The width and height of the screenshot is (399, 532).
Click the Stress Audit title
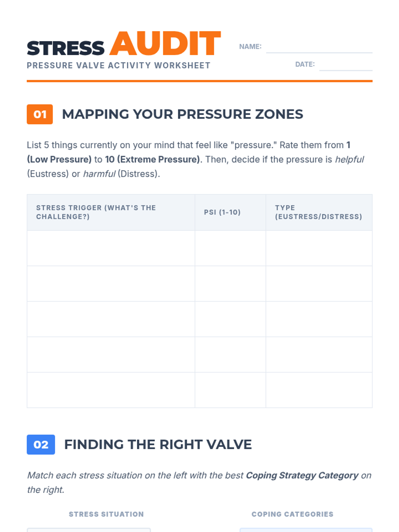(x=124, y=44)
